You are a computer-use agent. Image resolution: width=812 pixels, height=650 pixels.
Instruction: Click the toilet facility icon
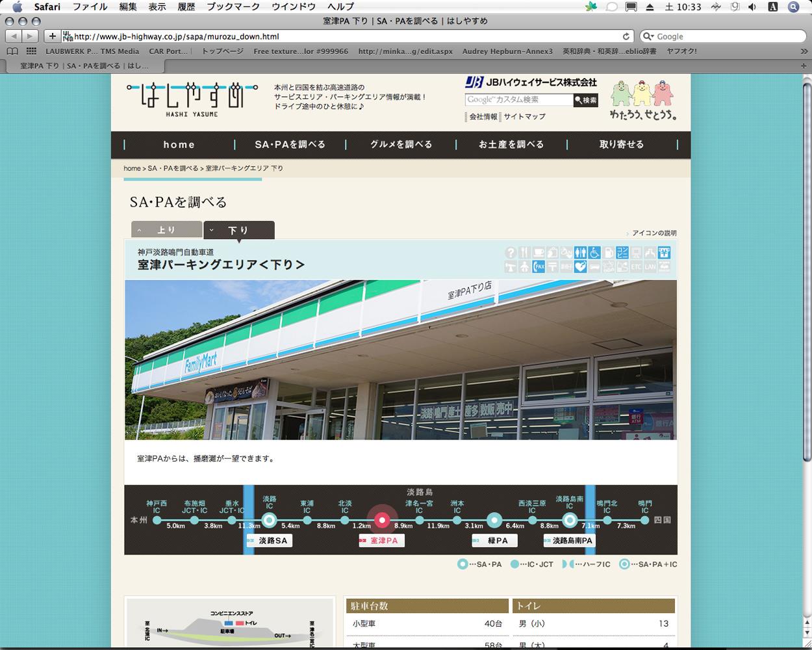pyautogui.click(x=580, y=252)
